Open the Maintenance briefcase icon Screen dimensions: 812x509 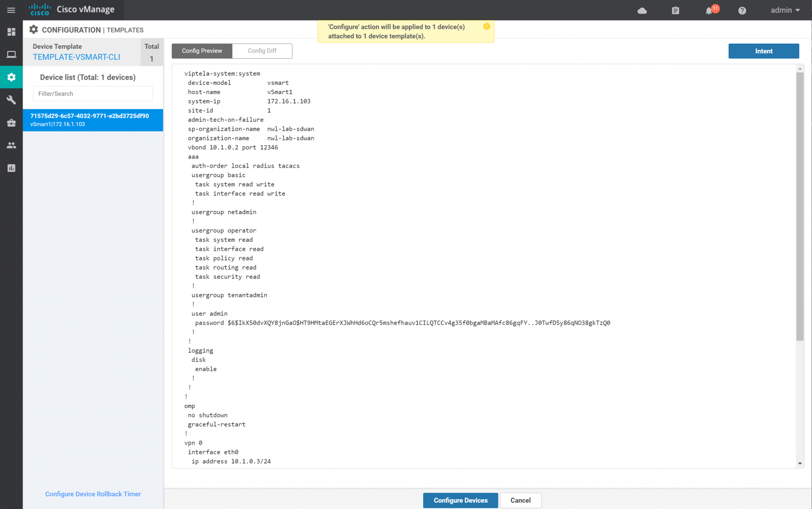point(11,122)
